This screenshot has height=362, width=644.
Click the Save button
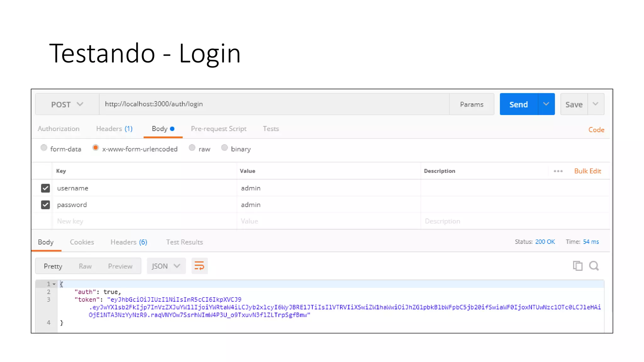[574, 104]
